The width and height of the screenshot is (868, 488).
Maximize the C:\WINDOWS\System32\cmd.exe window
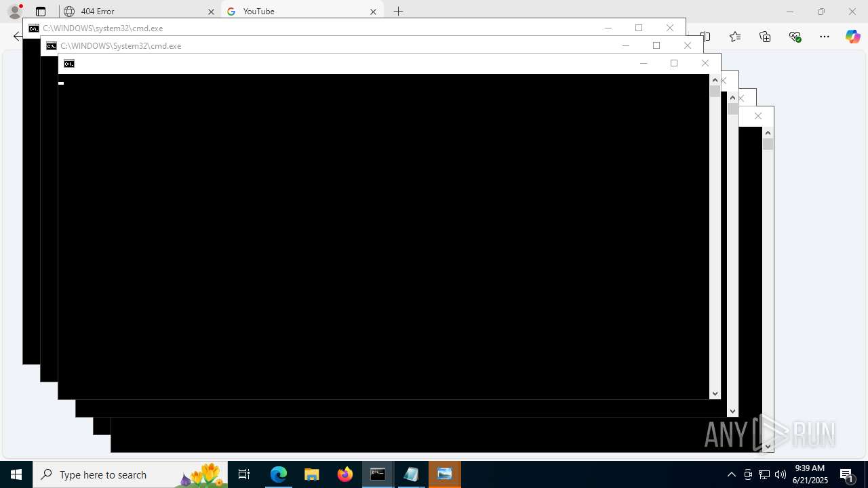[656, 45]
